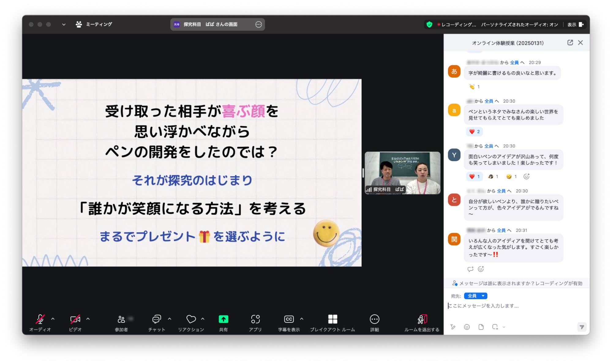Open the text formatting pencil icon

click(x=453, y=327)
